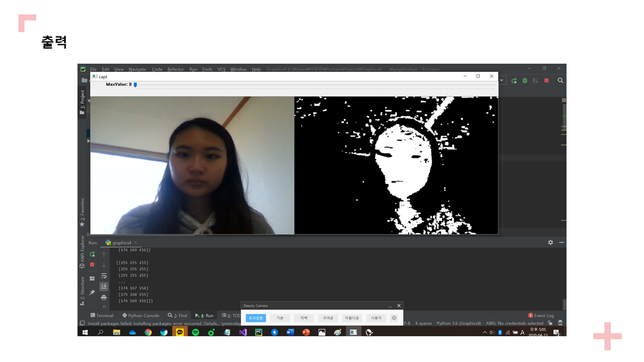Open the 3: Find tool window

pyautogui.click(x=178, y=316)
